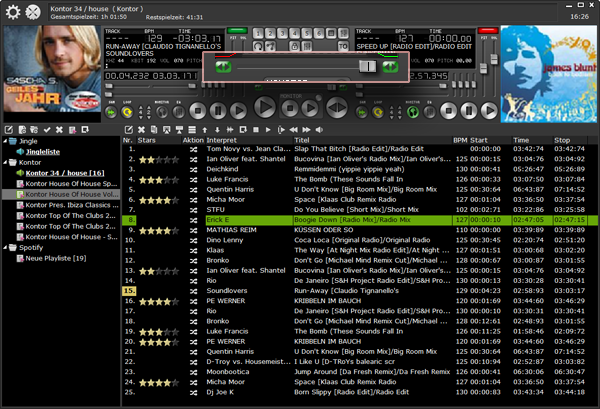Click the left deck green SAM button
Image resolution: width=600 pixels, height=409 pixels.
coord(111,112)
